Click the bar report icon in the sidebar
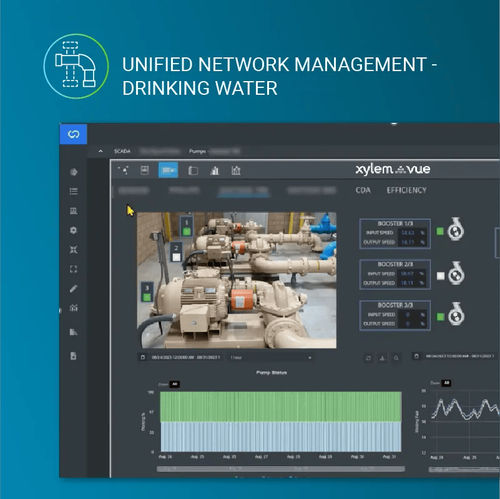 click(x=74, y=332)
